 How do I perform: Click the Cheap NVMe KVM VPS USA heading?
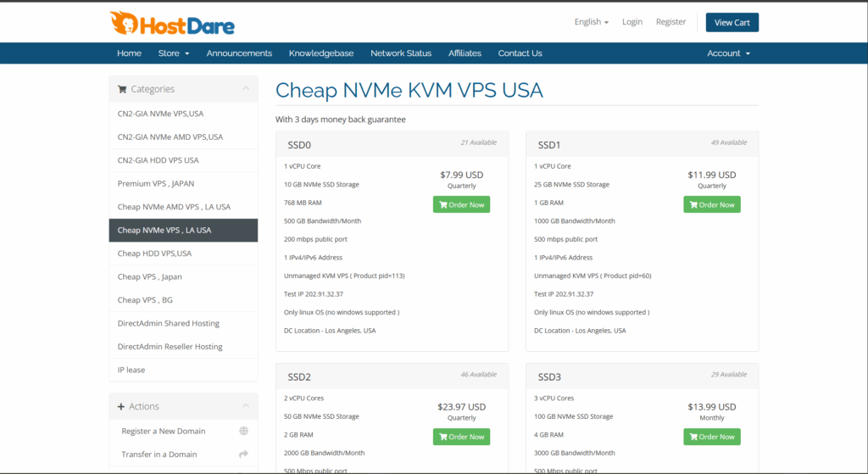(409, 90)
